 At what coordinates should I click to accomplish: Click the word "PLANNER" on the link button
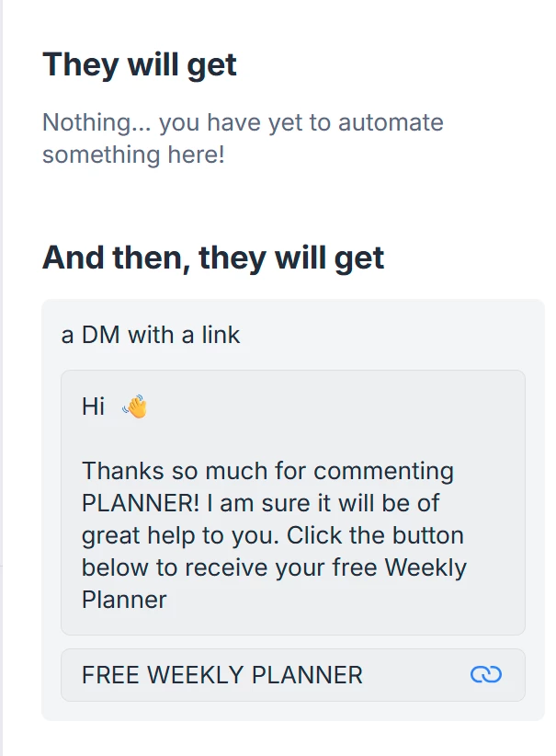(307, 675)
